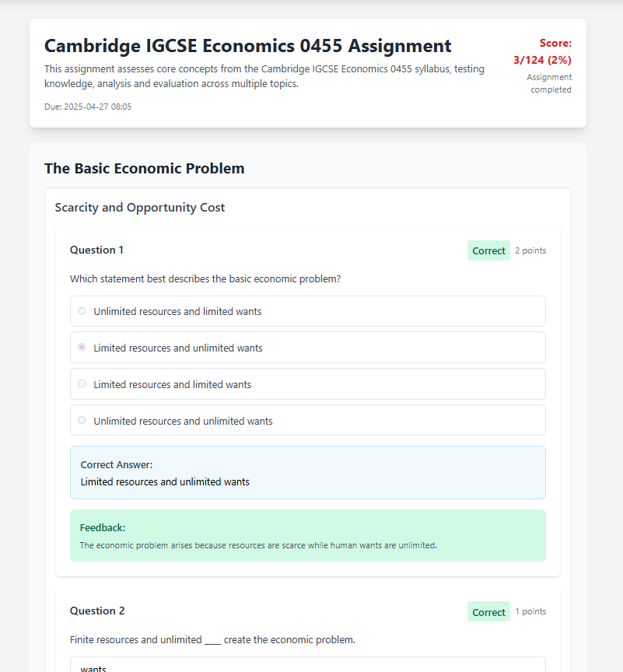Screen dimensions: 623x672
Task: Click the Correct badge on Question 2
Action: pyautogui.click(x=488, y=612)
